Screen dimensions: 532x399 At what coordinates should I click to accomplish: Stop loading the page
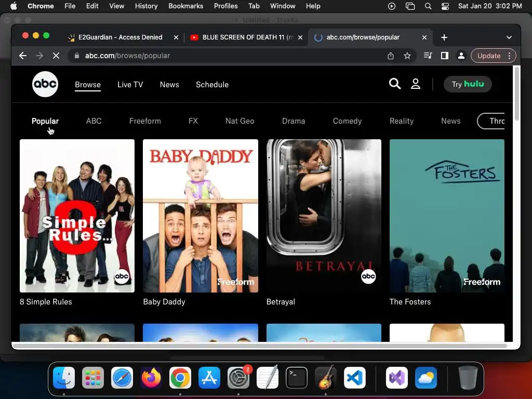(56, 56)
